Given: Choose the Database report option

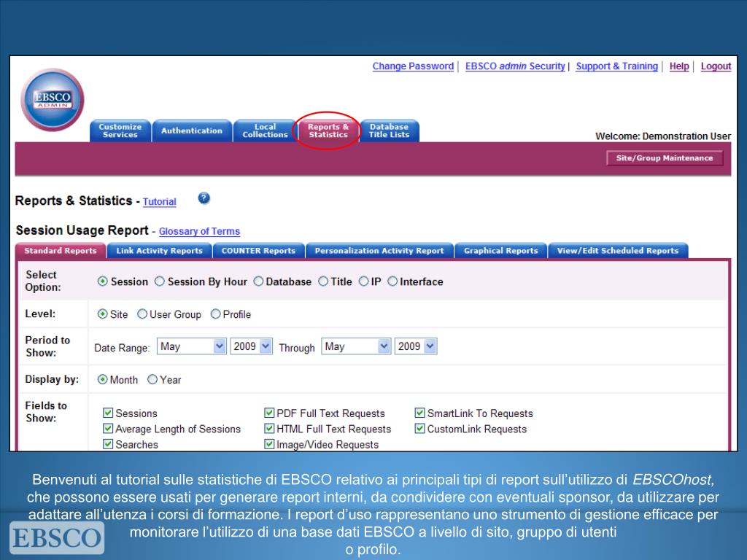Looking at the screenshot, I should pyautogui.click(x=258, y=281).
